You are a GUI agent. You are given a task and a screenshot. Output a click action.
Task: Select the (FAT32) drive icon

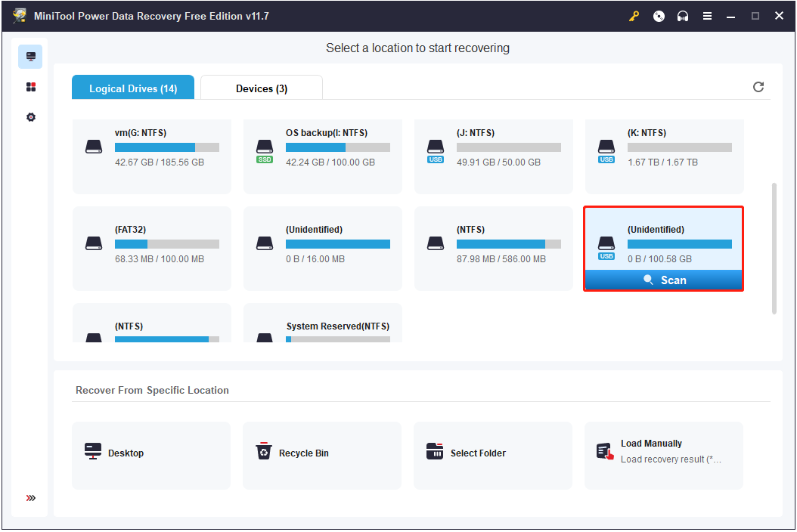click(x=94, y=243)
